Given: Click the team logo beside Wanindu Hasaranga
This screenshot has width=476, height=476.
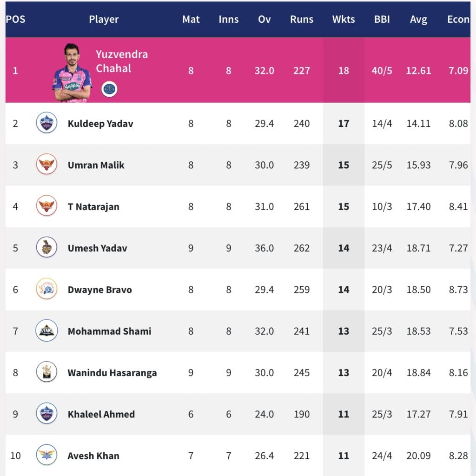Looking at the screenshot, I should 46,372.
